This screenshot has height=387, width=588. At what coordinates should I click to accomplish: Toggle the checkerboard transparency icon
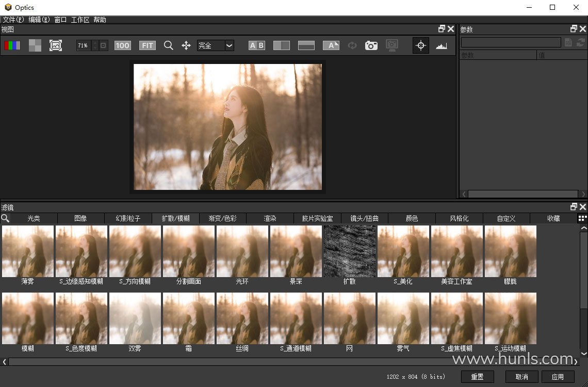pyautogui.click(x=35, y=45)
